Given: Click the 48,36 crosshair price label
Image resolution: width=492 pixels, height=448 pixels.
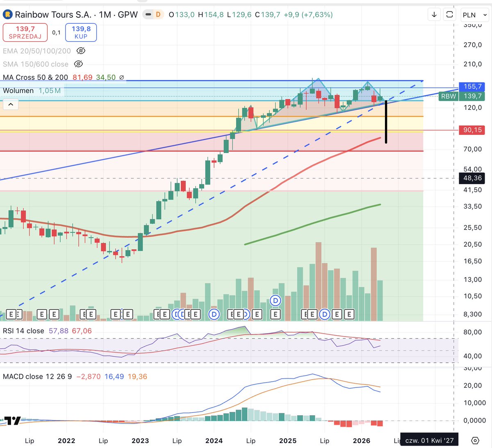Looking at the screenshot, I should click(x=472, y=178).
